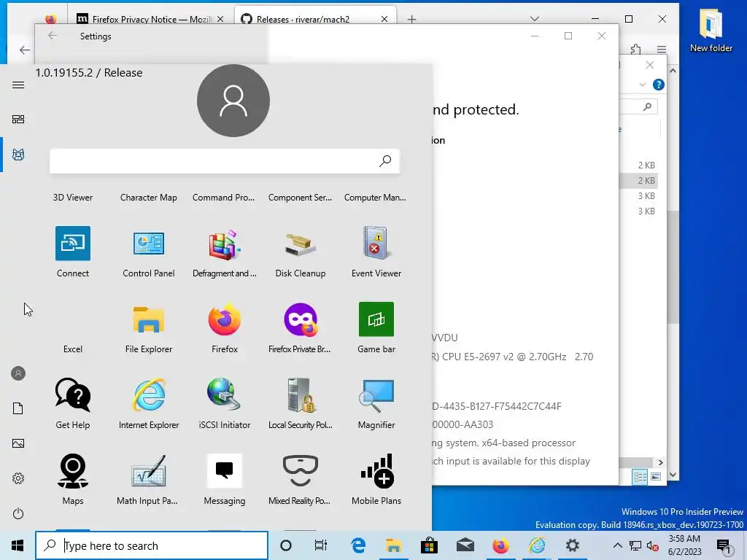Open Settings from Start sidebar gear

(18, 478)
